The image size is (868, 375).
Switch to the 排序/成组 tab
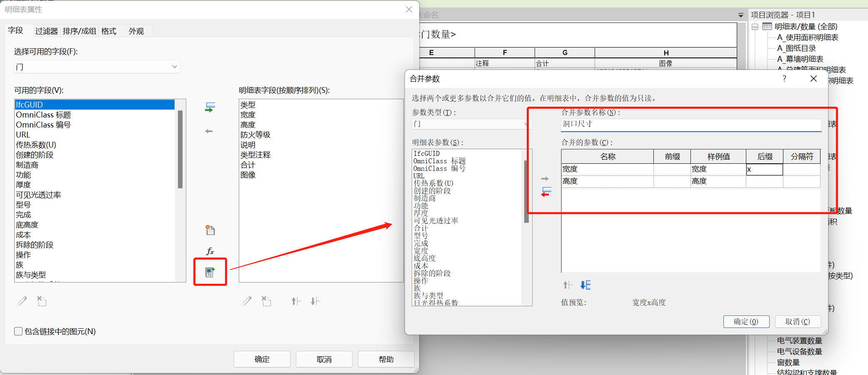[x=79, y=31]
